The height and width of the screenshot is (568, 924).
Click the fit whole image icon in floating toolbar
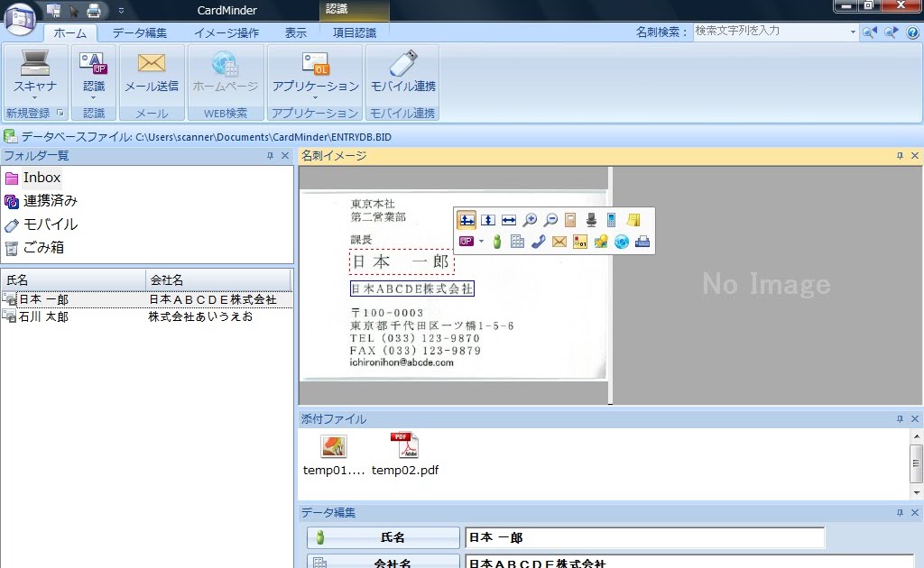[467, 220]
